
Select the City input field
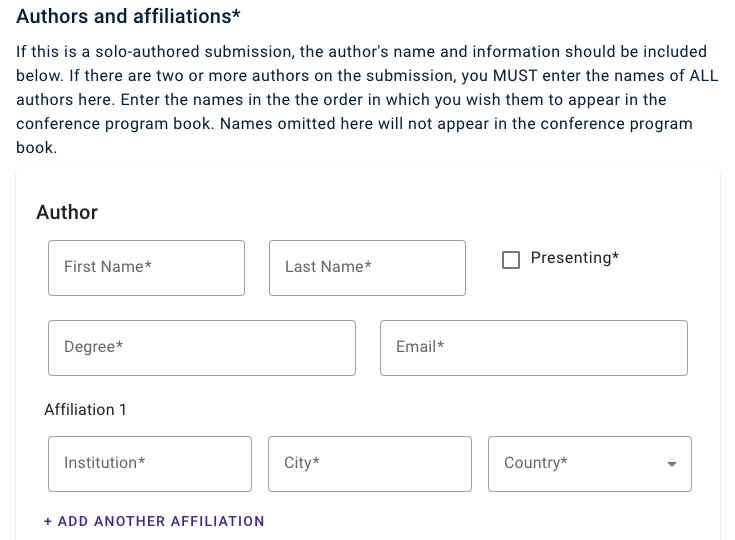pos(369,463)
